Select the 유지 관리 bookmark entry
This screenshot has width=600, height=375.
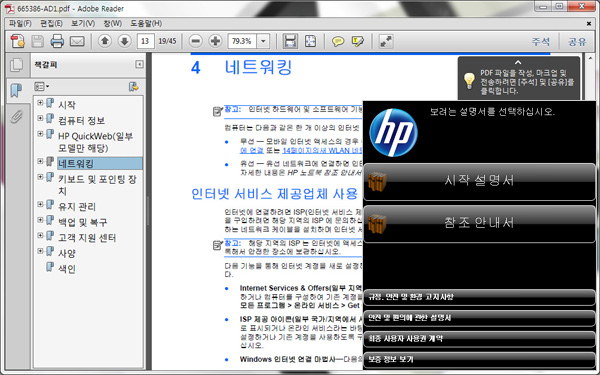coord(77,207)
